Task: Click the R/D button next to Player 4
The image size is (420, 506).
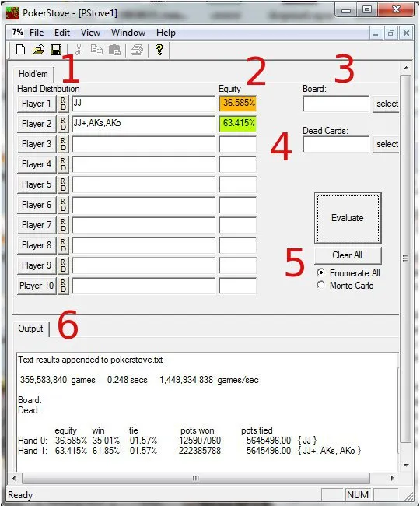Action: point(63,164)
